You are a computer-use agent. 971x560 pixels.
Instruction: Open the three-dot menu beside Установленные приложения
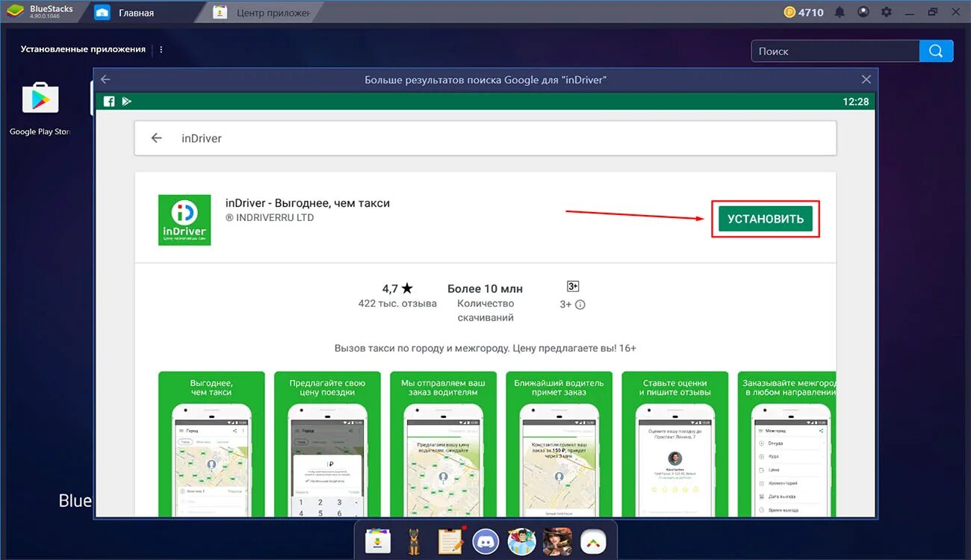pyautogui.click(x=161, y=49)
